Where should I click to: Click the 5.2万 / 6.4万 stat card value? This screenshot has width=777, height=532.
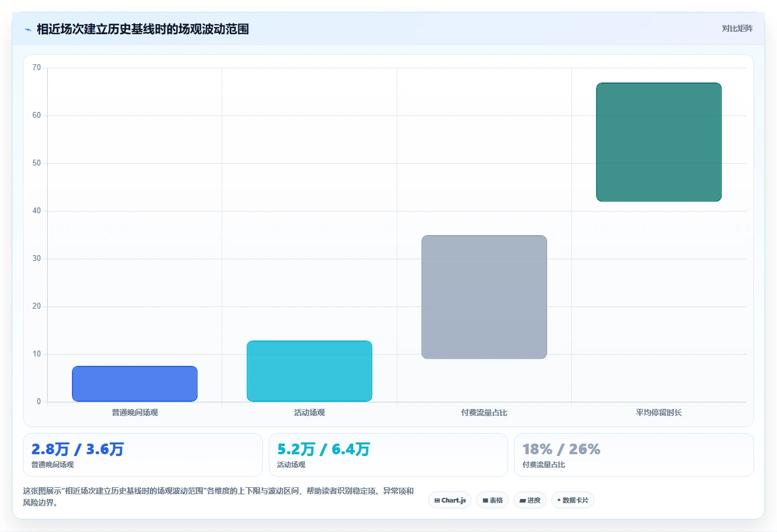click(x=323, y=449)
